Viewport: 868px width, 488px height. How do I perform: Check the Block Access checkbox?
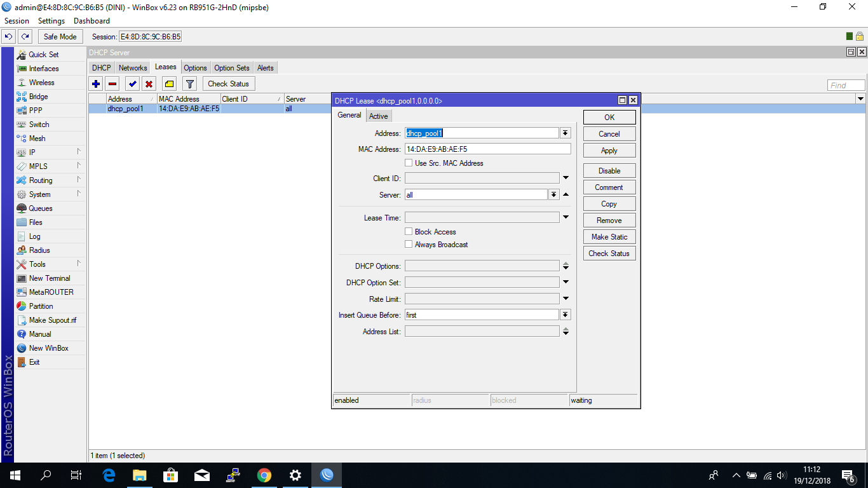click(x=409, y=232)
